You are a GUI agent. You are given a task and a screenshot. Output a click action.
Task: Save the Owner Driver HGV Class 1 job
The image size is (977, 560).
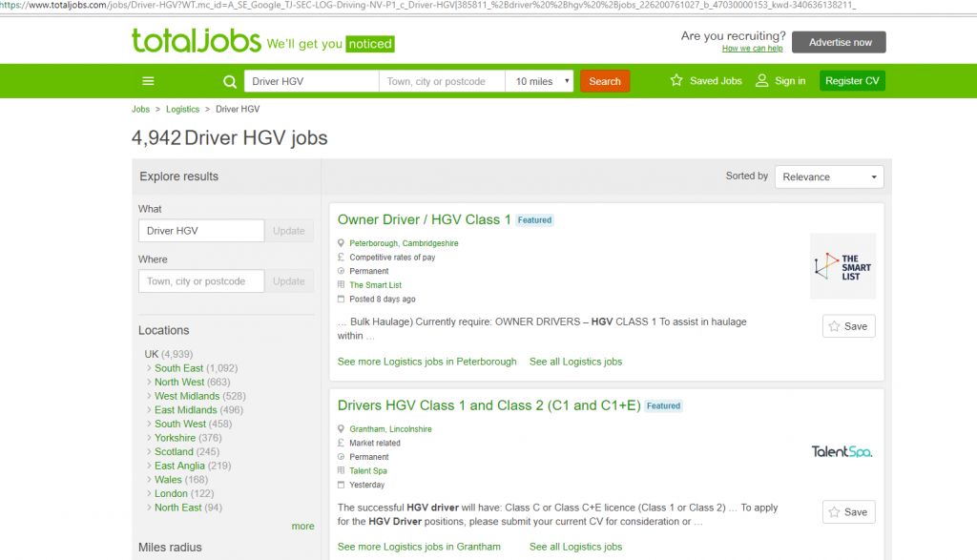point(848,325)
